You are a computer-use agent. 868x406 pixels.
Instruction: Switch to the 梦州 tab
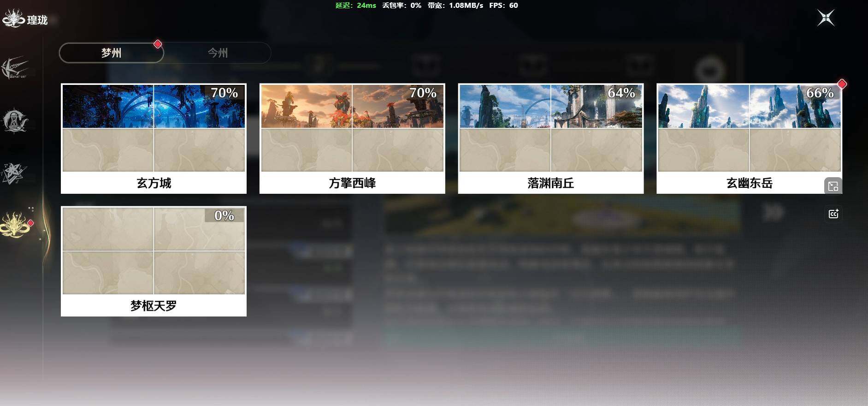point(111,53)
